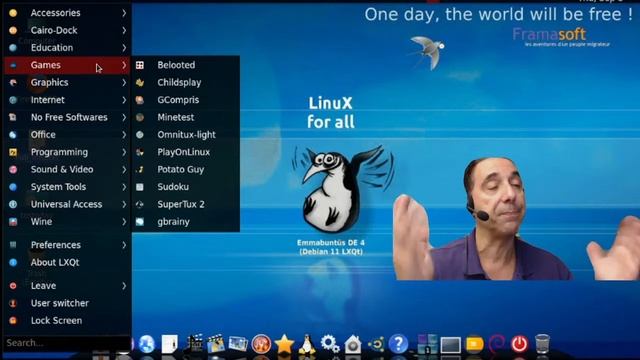
Task: Click the Debian swirl dock icon
Action: 497,344
